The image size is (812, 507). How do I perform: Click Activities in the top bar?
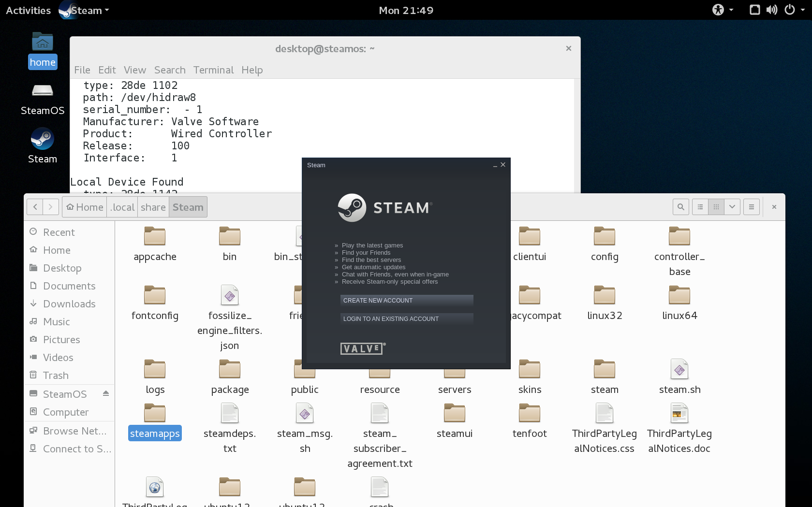click(x=28, y=10)
